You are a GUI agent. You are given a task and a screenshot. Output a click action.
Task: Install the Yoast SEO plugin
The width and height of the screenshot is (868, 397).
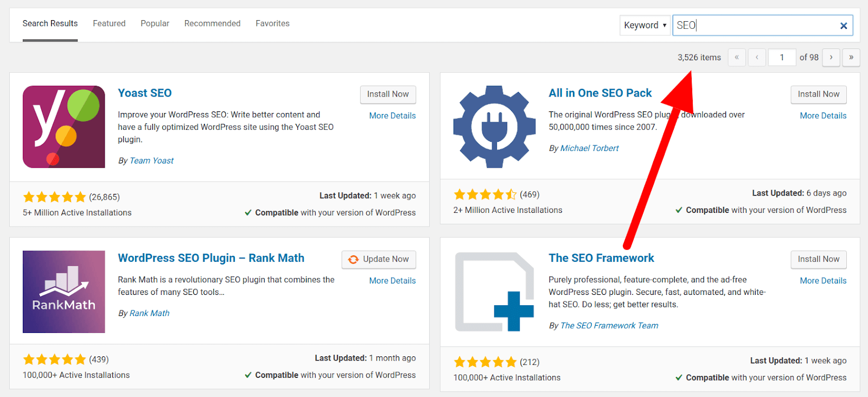[x=388, y=94]
